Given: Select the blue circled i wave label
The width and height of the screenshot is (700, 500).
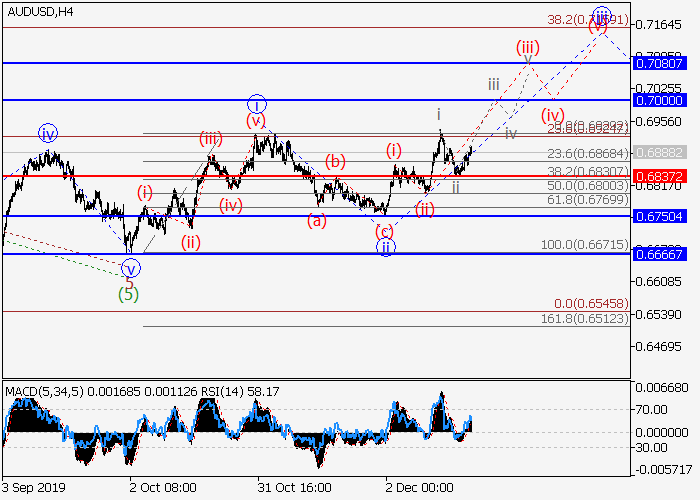Looking at the screenshot, I should click(257, 104).
